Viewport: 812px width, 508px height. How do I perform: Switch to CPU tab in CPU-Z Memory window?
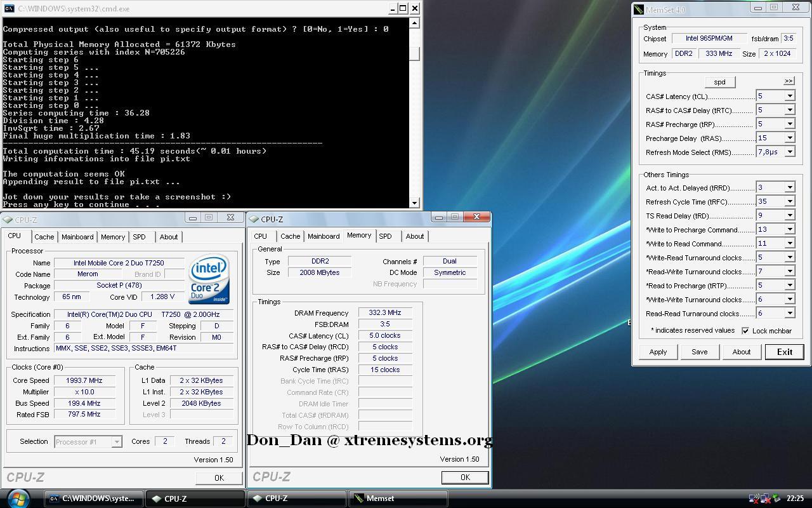click(261, 236)
